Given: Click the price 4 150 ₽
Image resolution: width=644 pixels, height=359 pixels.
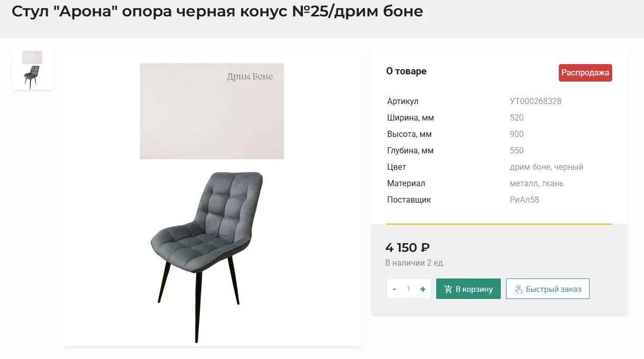Looking at the screenshot, I should 407,248.
